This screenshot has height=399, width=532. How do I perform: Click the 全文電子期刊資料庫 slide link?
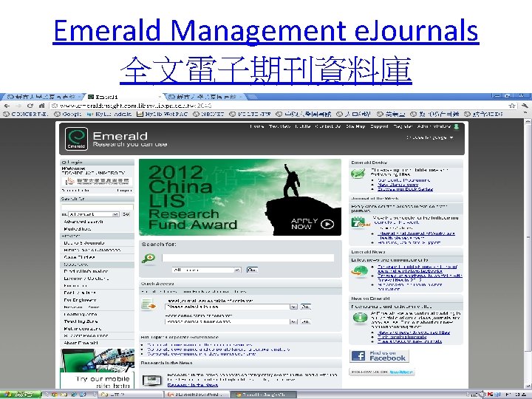tap(266, 70)
